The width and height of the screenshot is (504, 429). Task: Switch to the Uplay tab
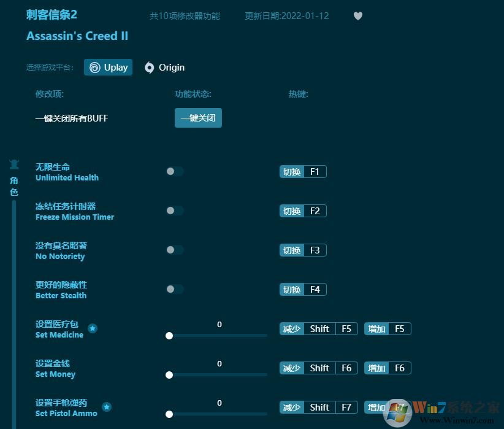(x=108, y=68)
